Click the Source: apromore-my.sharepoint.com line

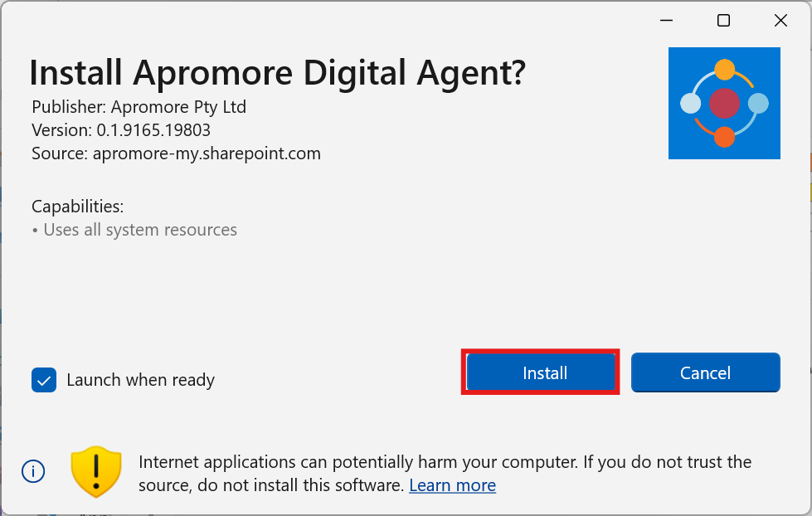point(176,153)
